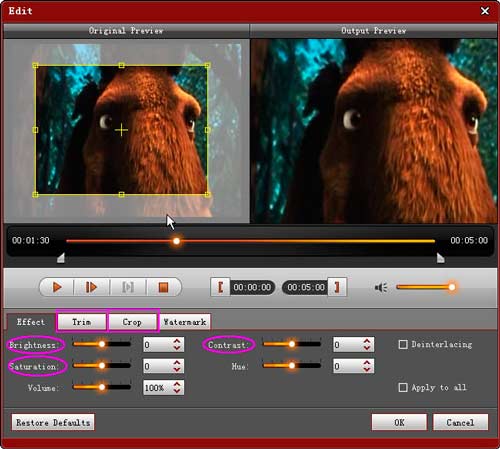Start playback with the Play button
The image size is (500, 449).
57,287
